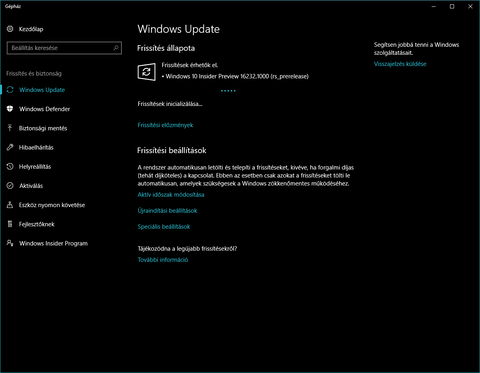Screen dimensions: 480x373
Task: Open Speciális beállítások link
Action: tap(164, 227)
